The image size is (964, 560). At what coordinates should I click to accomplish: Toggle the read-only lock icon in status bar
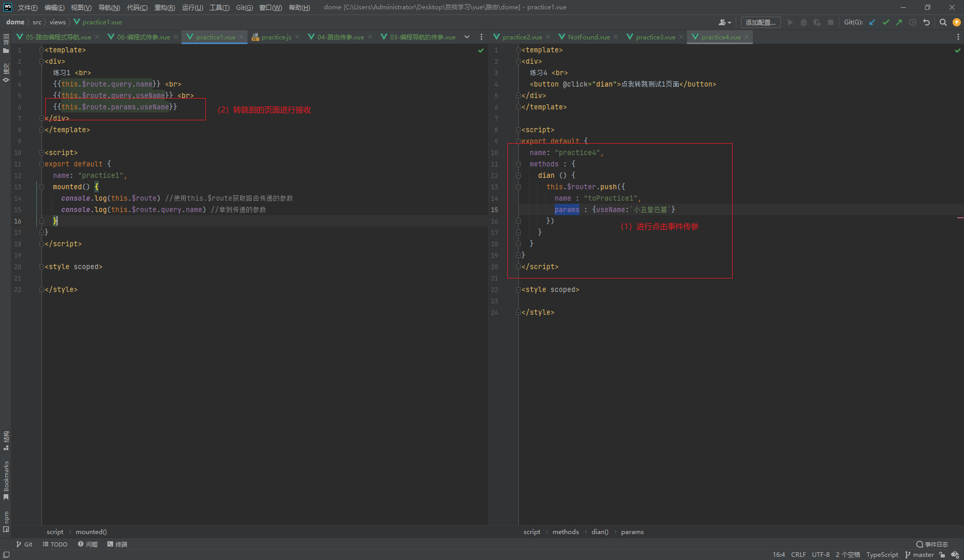tap(942, 555)
